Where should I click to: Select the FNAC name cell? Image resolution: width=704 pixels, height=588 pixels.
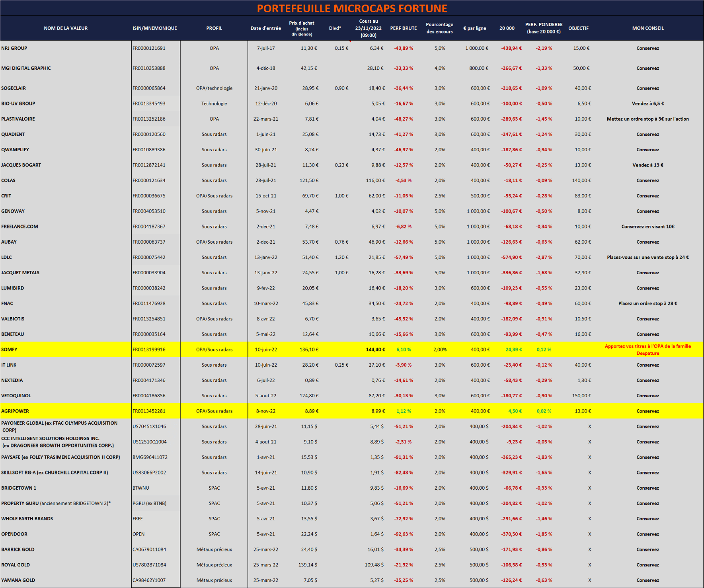tap(7, 304)
